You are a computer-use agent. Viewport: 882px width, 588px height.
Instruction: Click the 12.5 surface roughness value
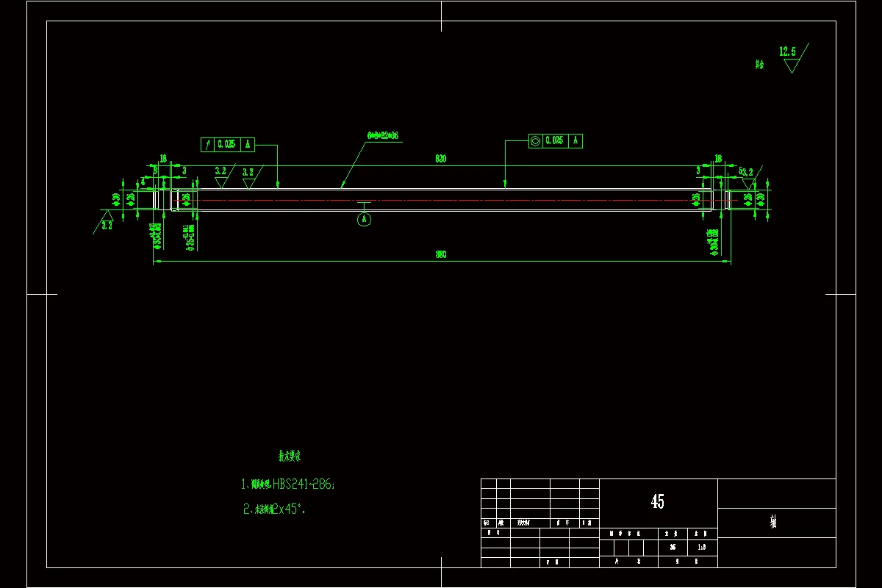[787, 51]
